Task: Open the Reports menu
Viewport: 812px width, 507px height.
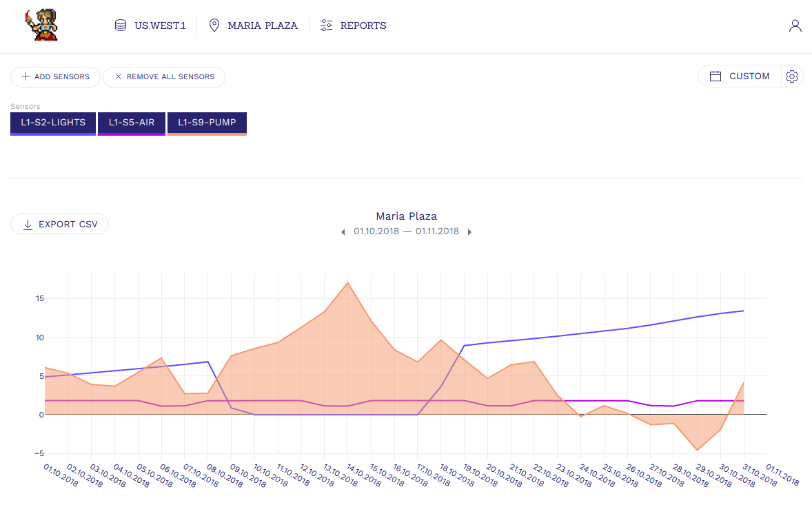Action: pos(363,25)
